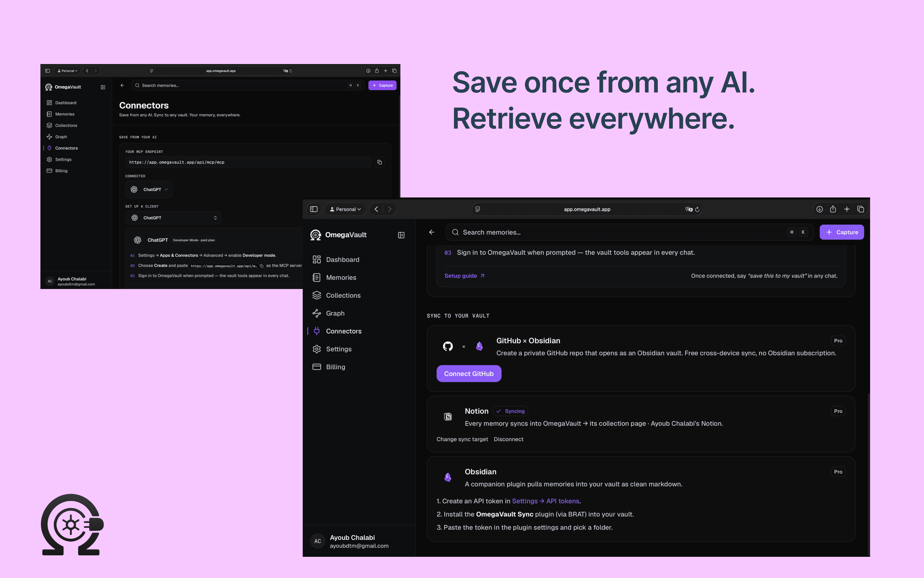Open Billing in back window sidebar
The height and width of the screenshot is (578, 924).
point(57,171)
